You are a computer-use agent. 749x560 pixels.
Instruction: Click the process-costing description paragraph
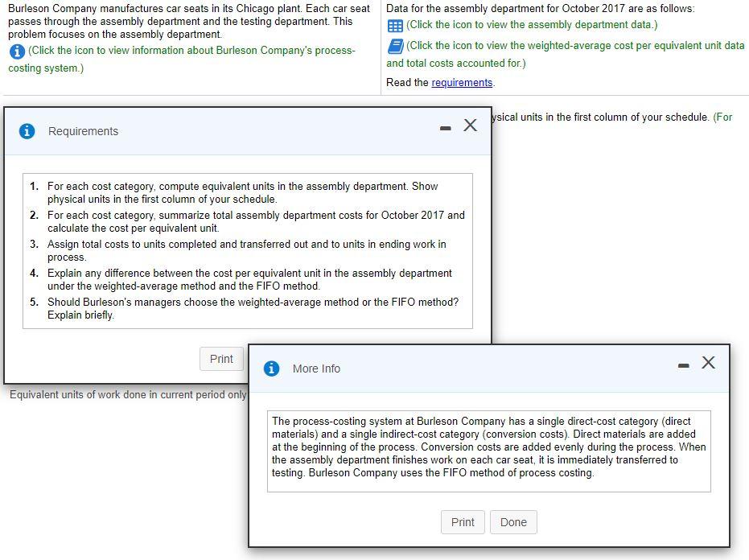[x=488, y=447]
